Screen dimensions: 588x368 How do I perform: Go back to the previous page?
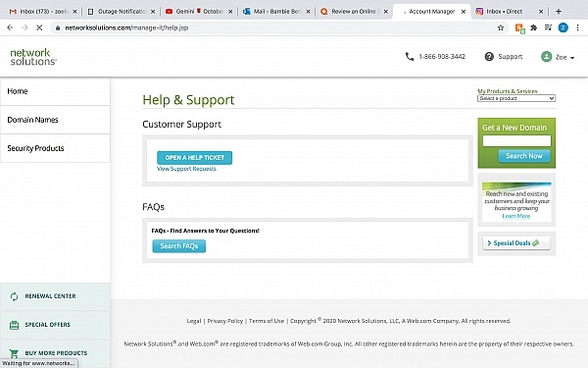[x=10, y=27]
